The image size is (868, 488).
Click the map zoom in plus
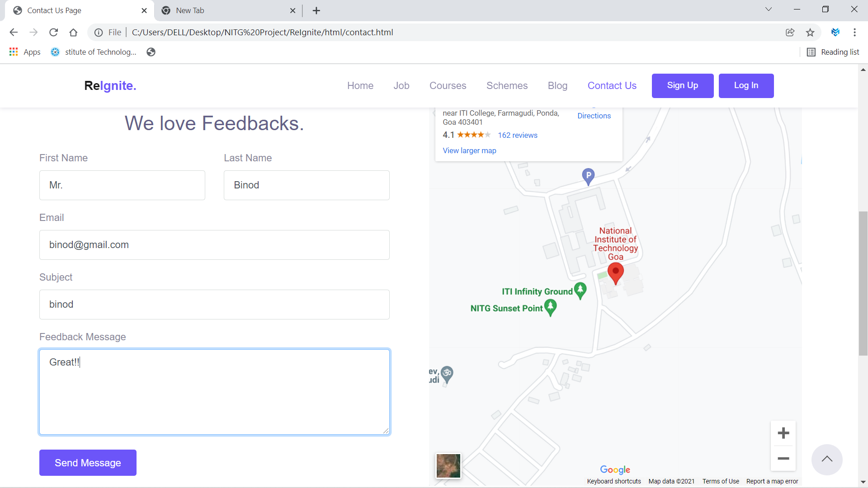[783, 433]
